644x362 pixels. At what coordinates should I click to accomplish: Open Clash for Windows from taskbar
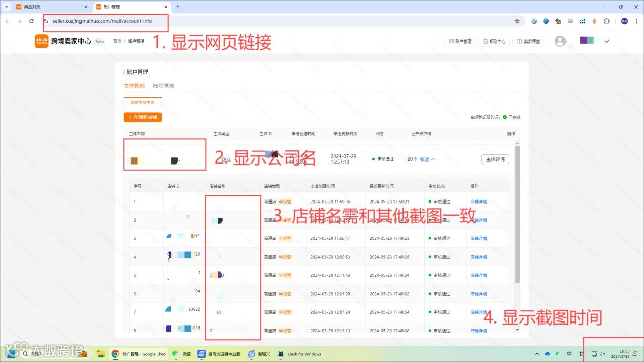299,354
